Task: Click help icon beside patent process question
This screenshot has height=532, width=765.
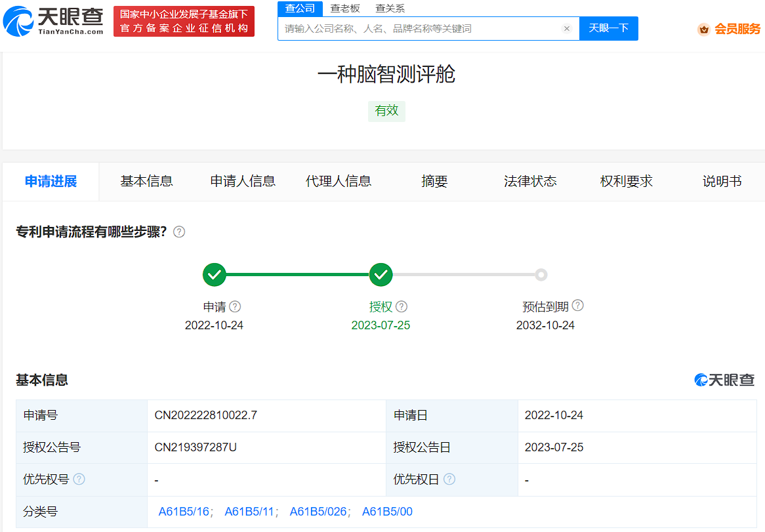Action: tap(179, 232)
